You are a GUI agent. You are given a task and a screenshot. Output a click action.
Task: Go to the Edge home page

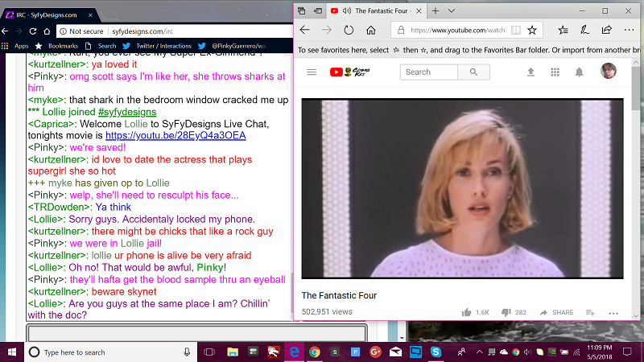[x=371, y=30]
